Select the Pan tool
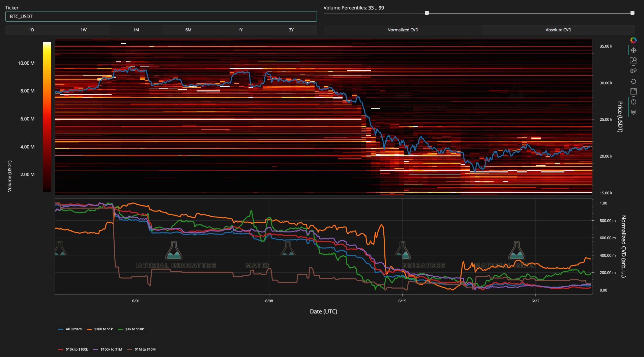Screen dimensions: 644x357 634,50
